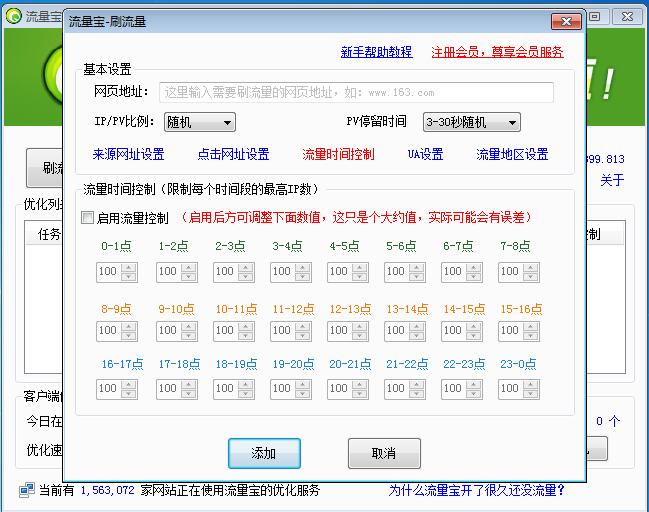
Task: Click the 14-15点 value spinner
Action: (x=462, y=331)
